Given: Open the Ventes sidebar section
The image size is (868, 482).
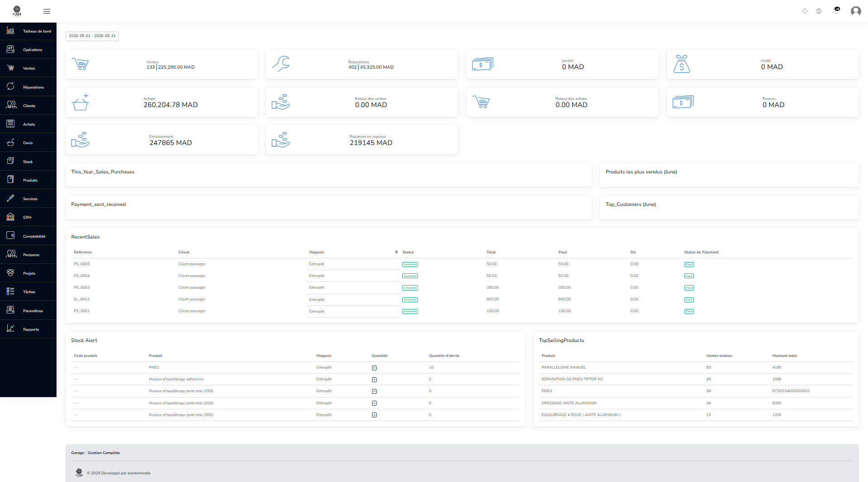Looking at the screenshot, I should click(28, 68).
